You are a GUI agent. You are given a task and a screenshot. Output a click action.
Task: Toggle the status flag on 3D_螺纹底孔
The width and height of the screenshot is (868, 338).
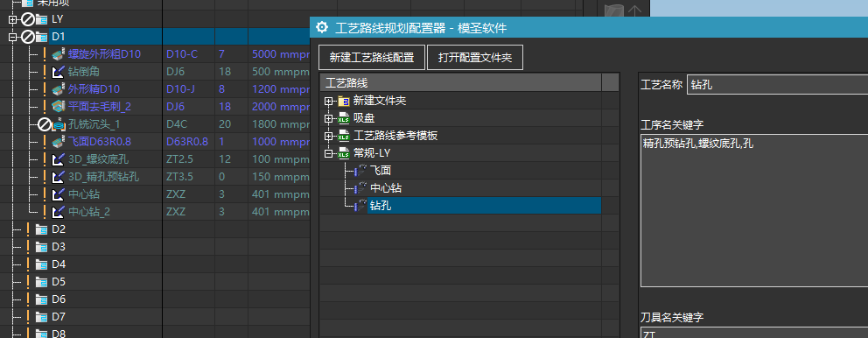45,159
